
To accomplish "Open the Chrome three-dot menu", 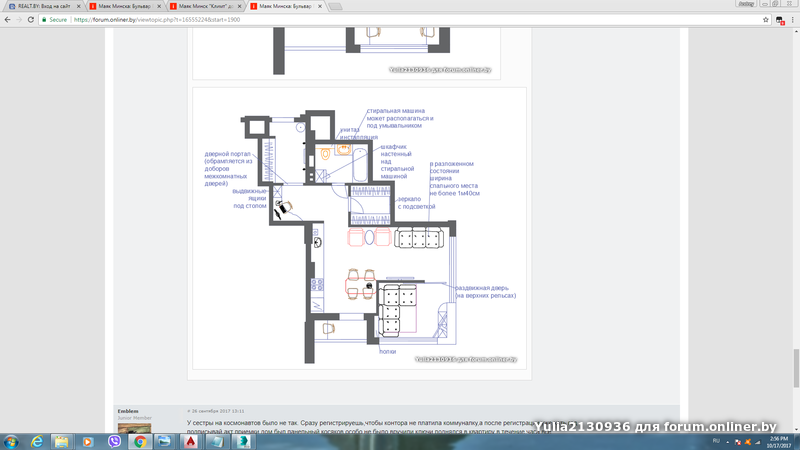I will pyautogui.click(x=793, y=20).
